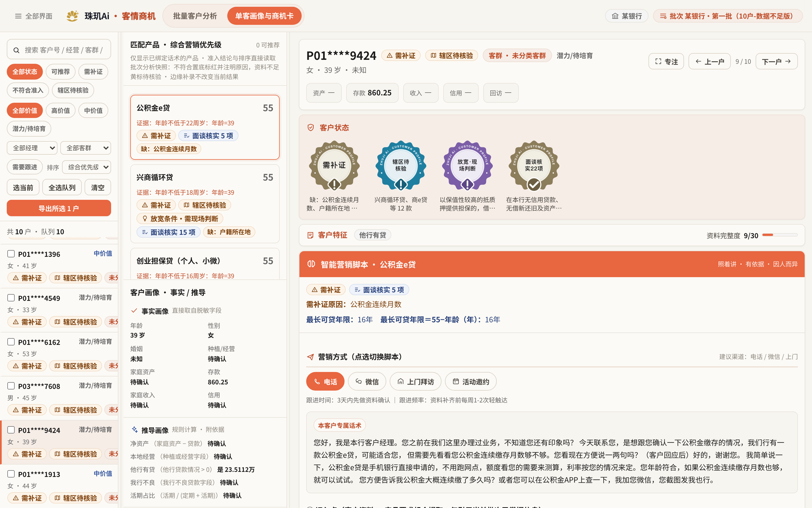Click the right arrow icon in 下一户
Viewport: 812px width, 508px height.
[x=788, y=62]
